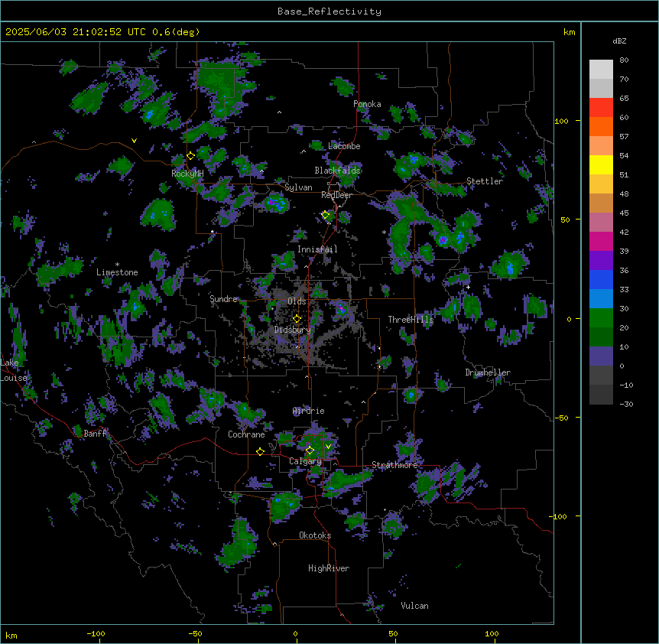Click the Sylvan town label

(x=298, y=187)
